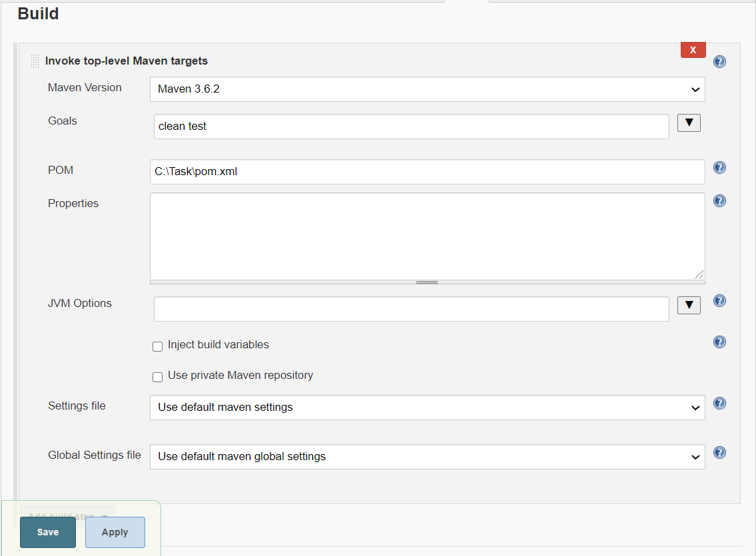Open the Global Settings file dropdown
Screen dimensions: 756x556
[427, 457]
